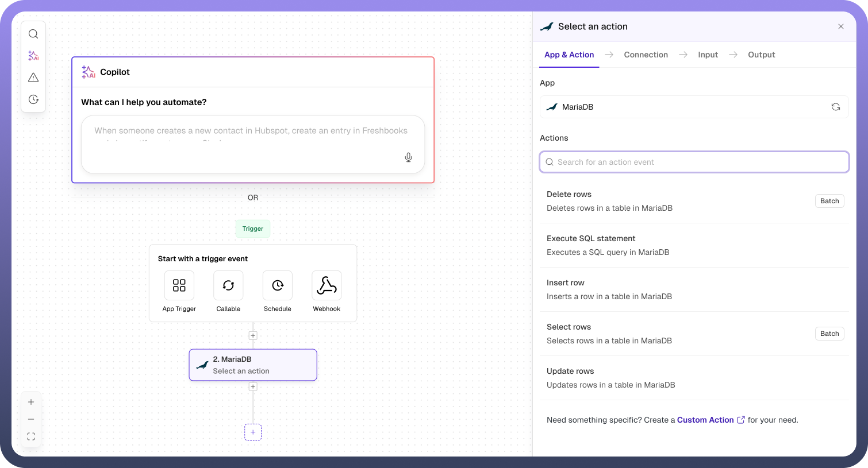
Task: Click 'What can I help you automate?' text
Action: tap(144, 102)
